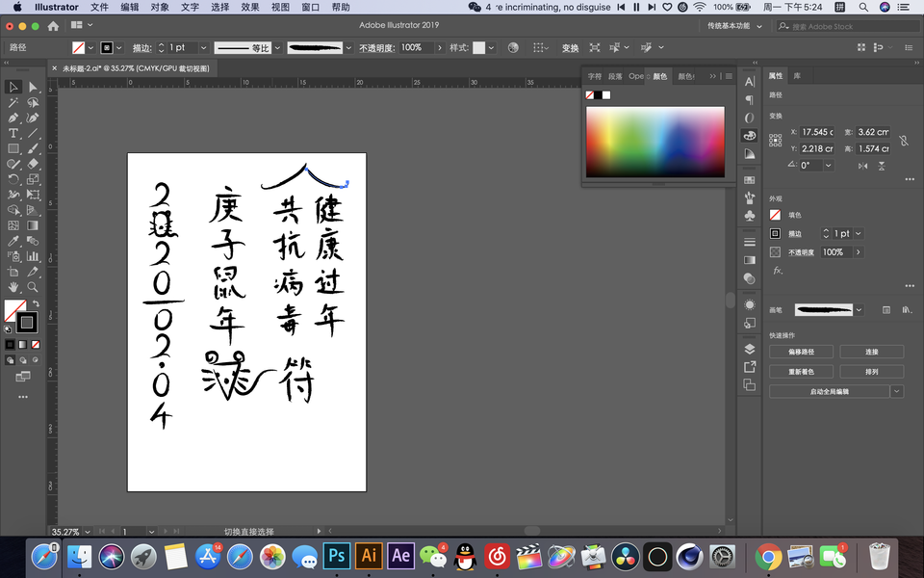Select the Scale tool
Image resolution: width=924 pixels, height=578 pixels.
pos(33,179)
